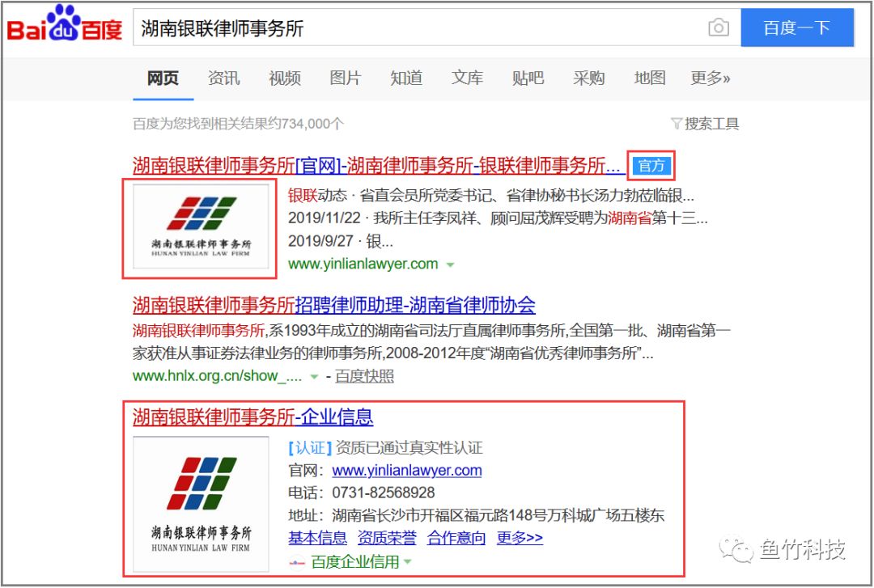Viewport: 874px width, 588px height.
Task: Open camera image search icon
Action: 718,28
